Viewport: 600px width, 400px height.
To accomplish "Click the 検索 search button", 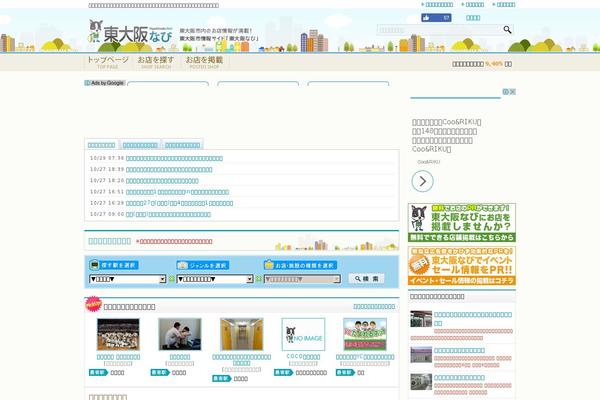I will tap(366, 279).
